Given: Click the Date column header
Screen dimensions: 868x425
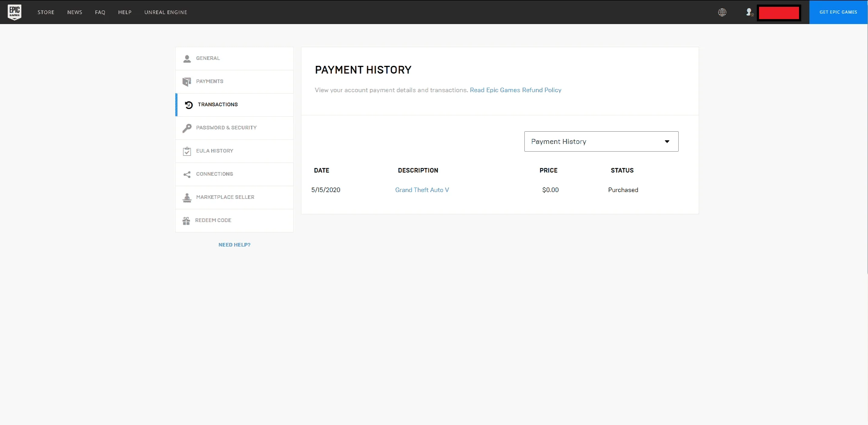Looking at the screenshot, I should pyautogui.click(x=321, y=171).
